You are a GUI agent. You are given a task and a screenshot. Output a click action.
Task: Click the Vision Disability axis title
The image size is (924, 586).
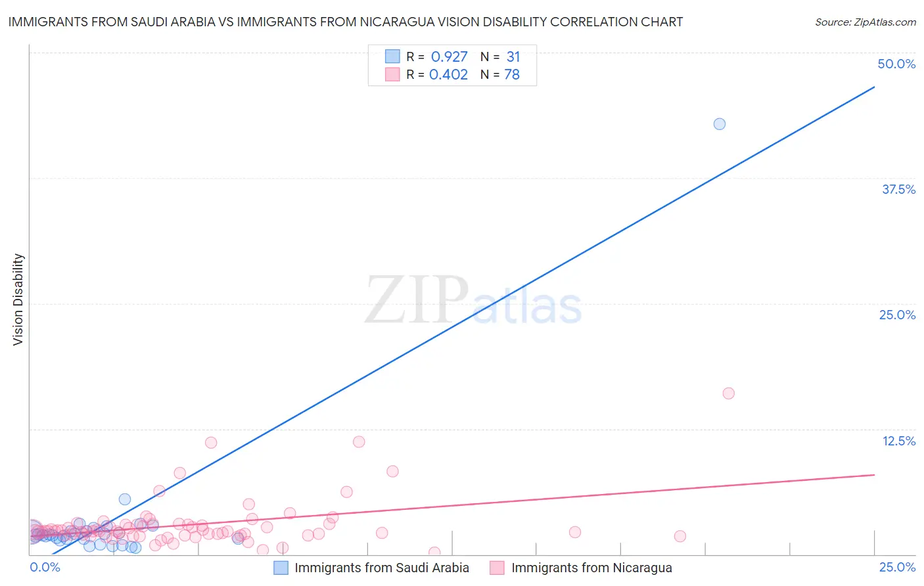(18, 300)
